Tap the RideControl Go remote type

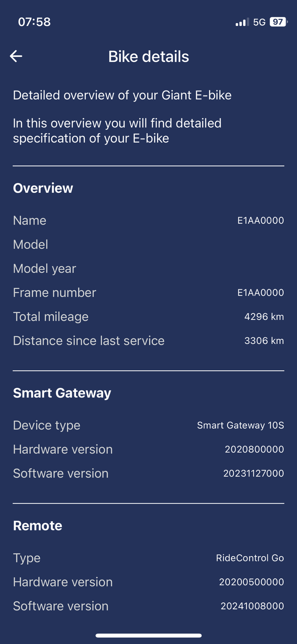point(250,558)
